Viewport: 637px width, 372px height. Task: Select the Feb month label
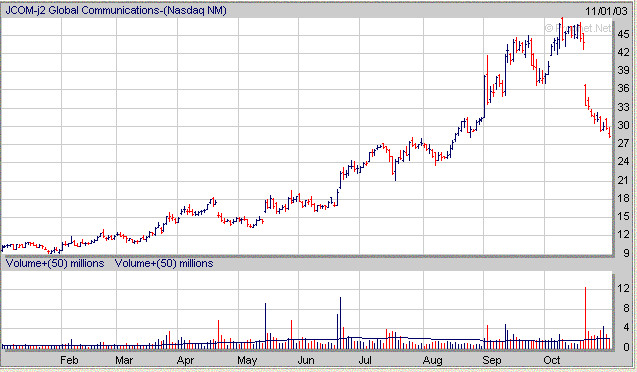(69, 360)
